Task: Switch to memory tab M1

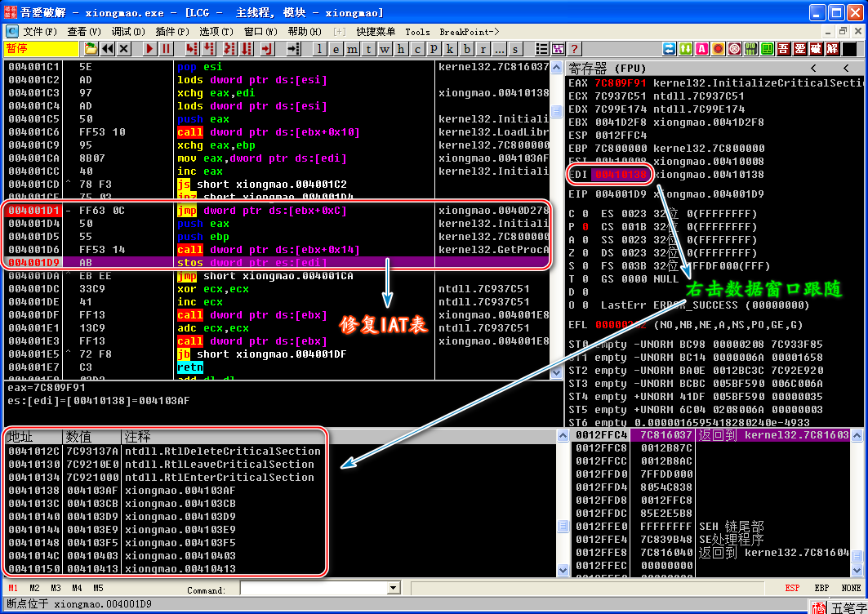Action: [x=13, y=588]
